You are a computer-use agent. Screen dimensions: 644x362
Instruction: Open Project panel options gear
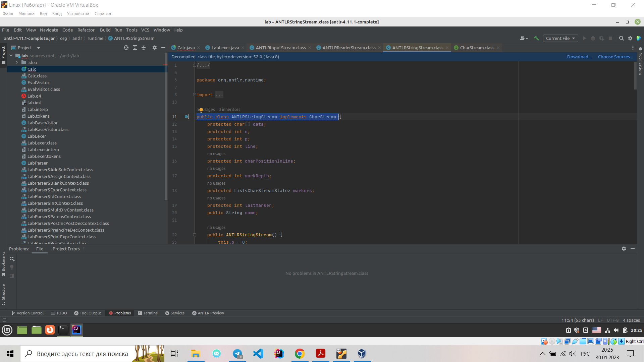[155, 48]
